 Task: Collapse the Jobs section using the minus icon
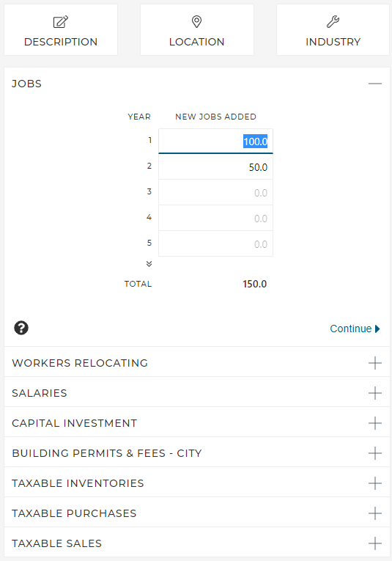pos(375,84)
